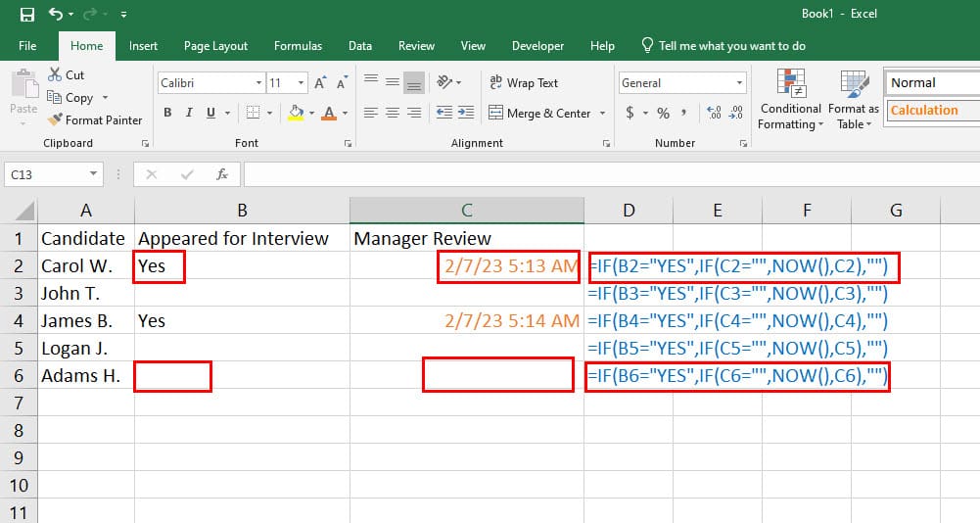Click the Insert Function fx icon
This screenshot has width=980, height=523.
pos(222,174)
